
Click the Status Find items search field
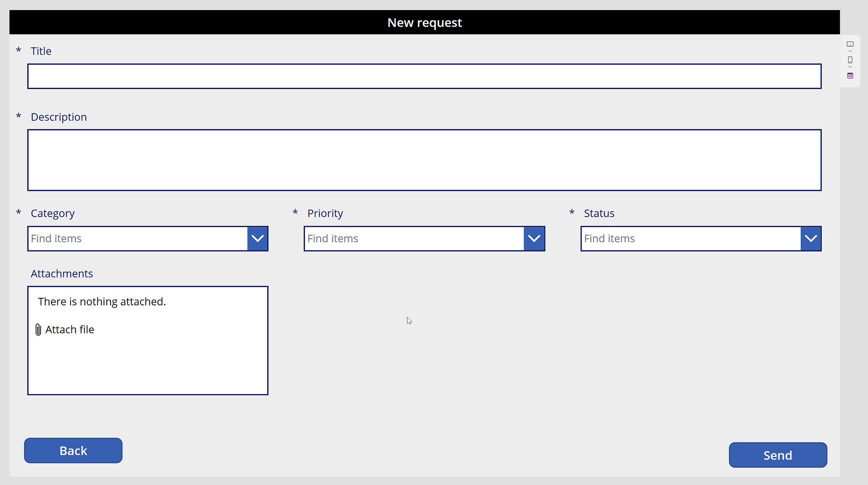(690, 239)
